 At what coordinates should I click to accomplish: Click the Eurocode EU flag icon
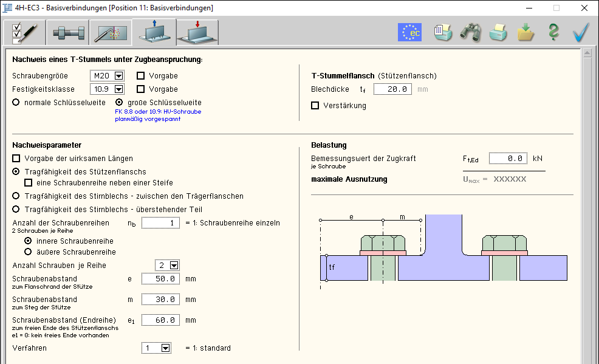point(409,32)
